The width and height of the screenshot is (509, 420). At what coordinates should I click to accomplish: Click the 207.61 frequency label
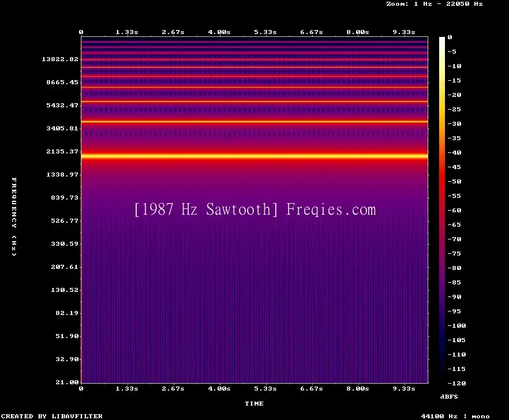tap(65, 267)
